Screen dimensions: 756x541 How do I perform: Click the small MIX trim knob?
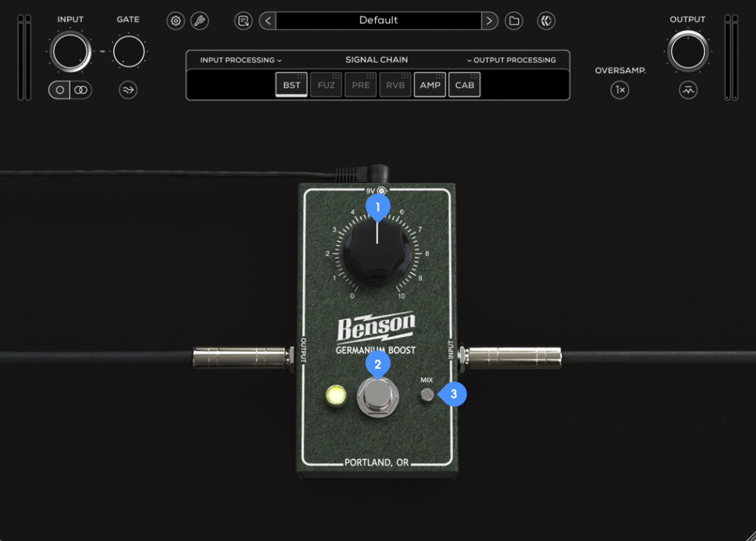[427, 395]
